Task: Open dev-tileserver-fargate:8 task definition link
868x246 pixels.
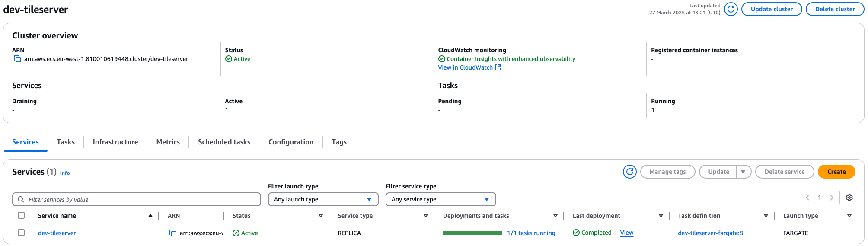Action: point(710,233)
